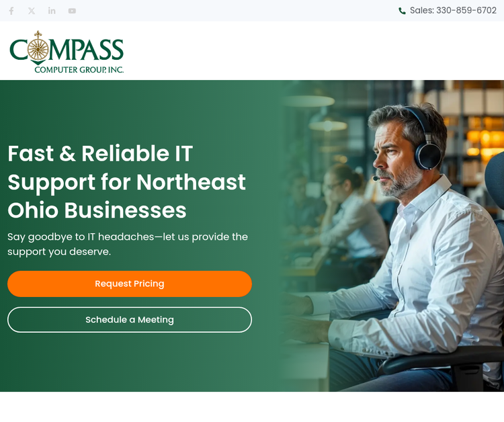Screen dimensions: 504x422
Task: Click the "Say goodbye to IT headaches" subtext
Action: pos(128,244)
